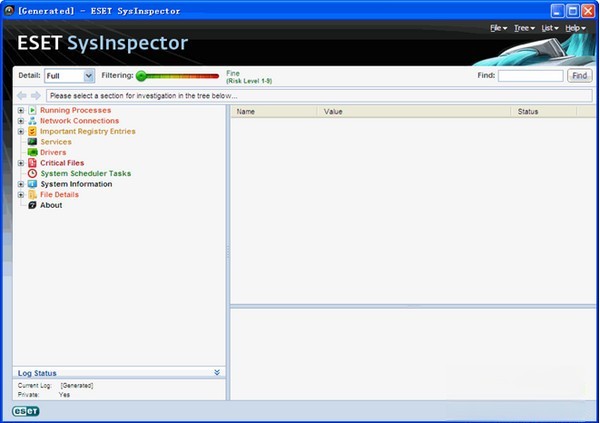Click the red end of Filtering slider
Screen dimensions: 600x423
(x=215, y=76)
